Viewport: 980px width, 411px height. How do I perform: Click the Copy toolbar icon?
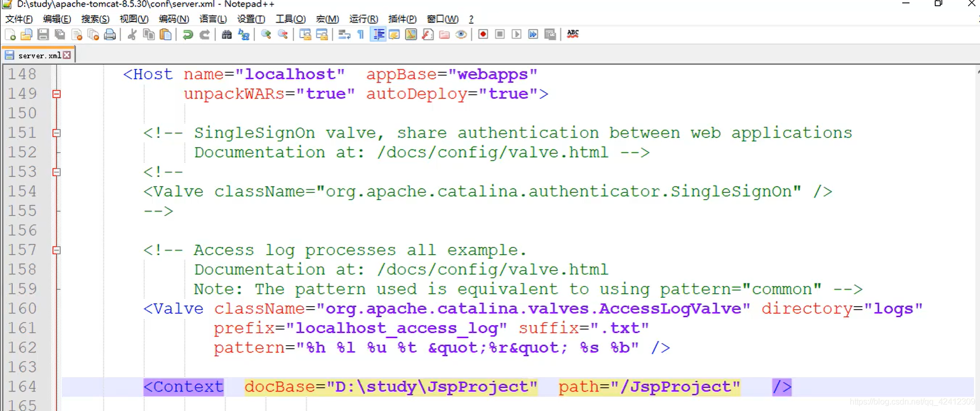(x=149, y=34)
